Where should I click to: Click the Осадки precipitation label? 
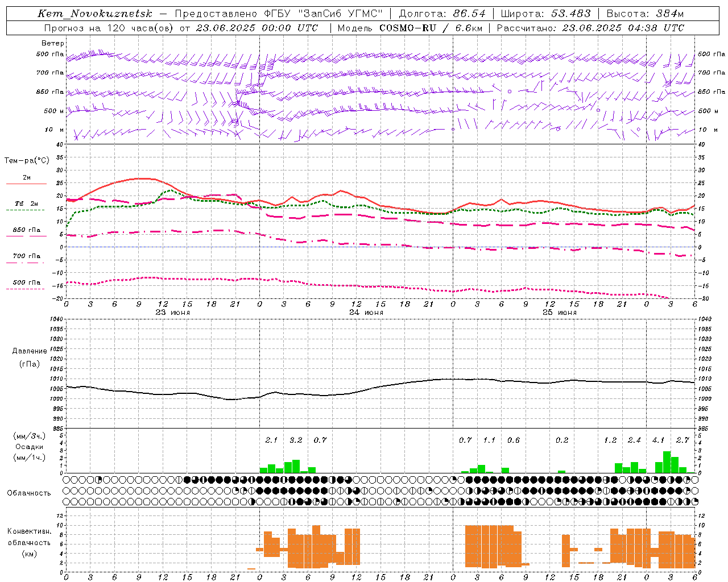pyautogui.click(x=30, y=447)
